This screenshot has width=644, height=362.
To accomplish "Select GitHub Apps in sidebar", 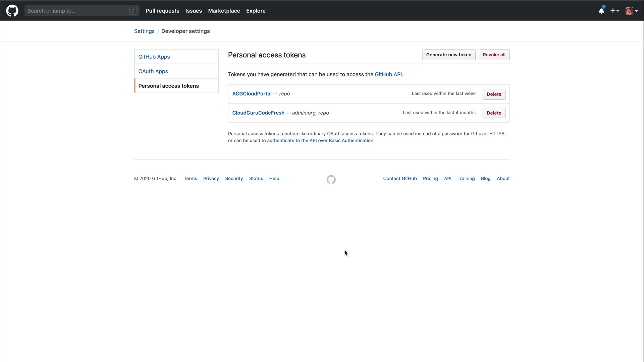I will 154,57.
